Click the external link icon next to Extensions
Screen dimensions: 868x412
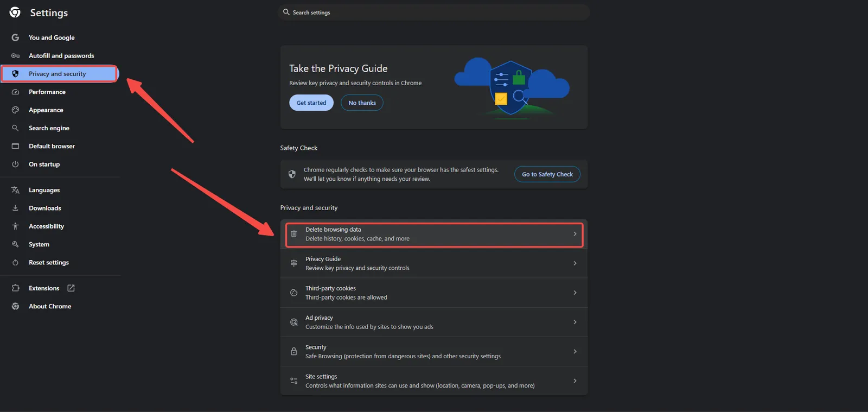pos(71,288)
